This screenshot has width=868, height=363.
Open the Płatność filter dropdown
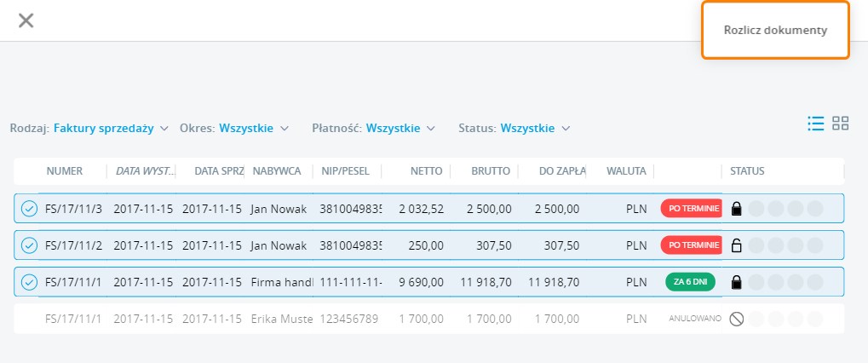click(x=400, y=129)
